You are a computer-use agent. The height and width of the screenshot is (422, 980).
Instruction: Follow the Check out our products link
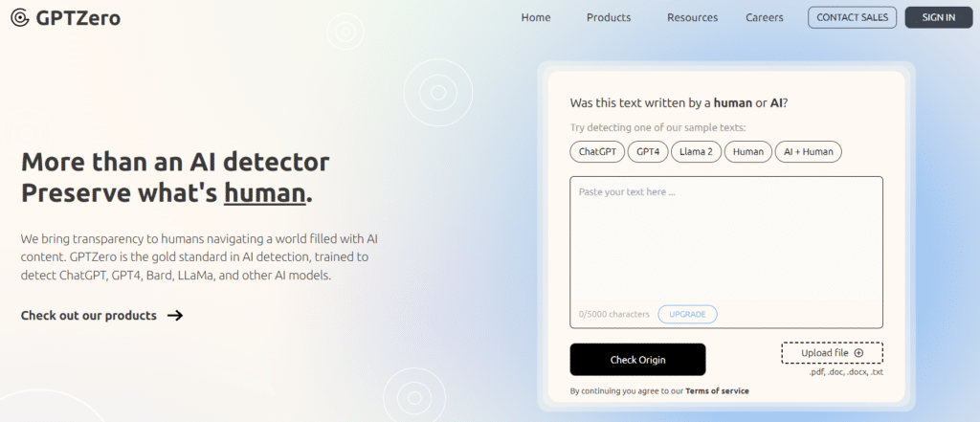click(89, 315)
